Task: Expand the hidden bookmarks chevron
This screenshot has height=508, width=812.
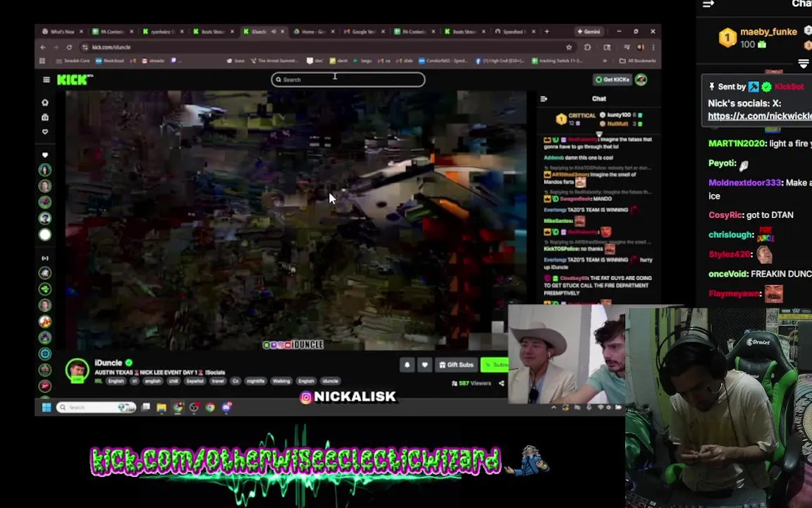Action: tap(604, 61)
